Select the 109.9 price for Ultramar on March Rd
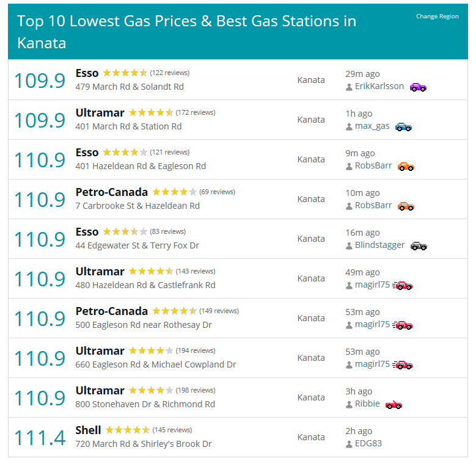 tap(40, 120)
